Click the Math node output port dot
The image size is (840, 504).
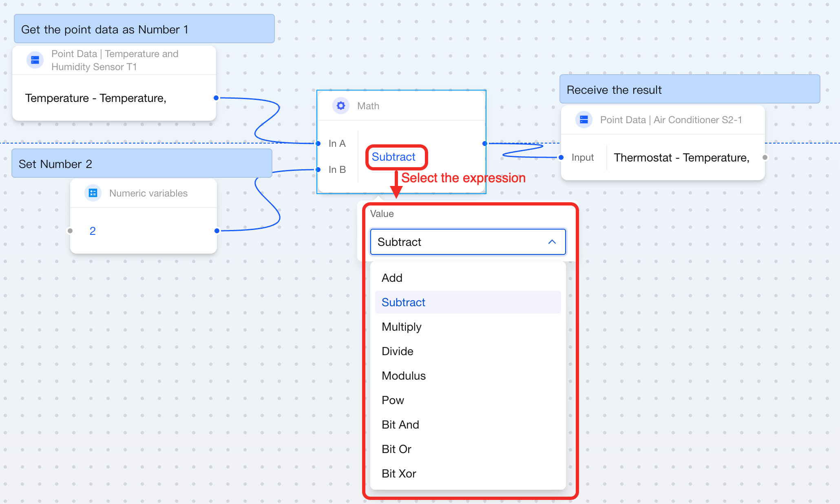click(x=484, y=144)
